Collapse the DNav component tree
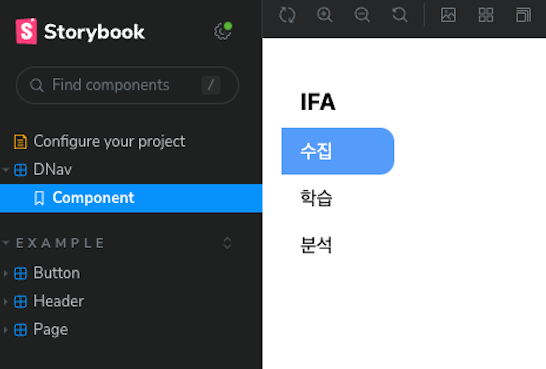 click(5, 170)
